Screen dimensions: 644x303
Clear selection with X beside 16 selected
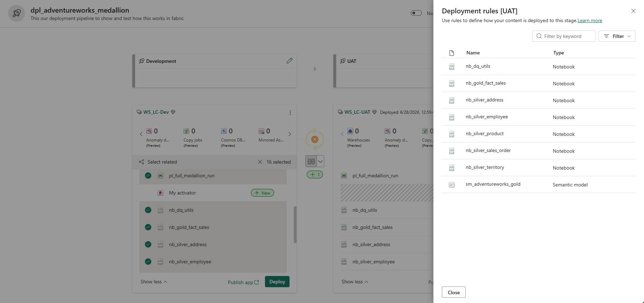tap(260, 162)
